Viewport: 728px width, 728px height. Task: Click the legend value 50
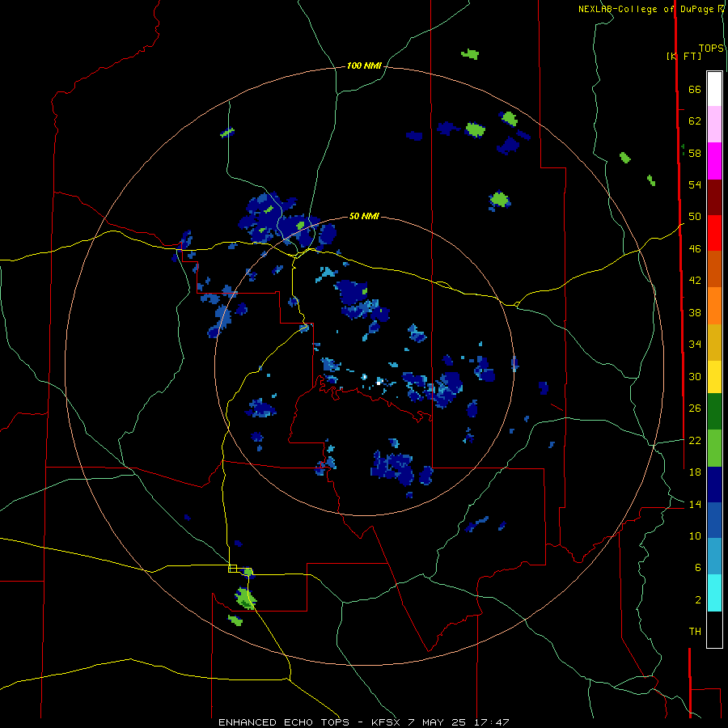tap(695, 216)
